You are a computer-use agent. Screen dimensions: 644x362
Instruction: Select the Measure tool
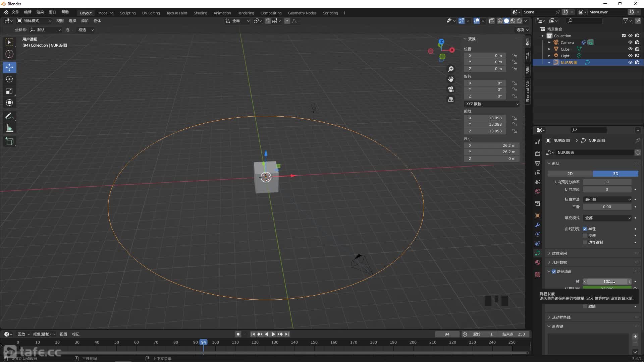pos(9,128)
